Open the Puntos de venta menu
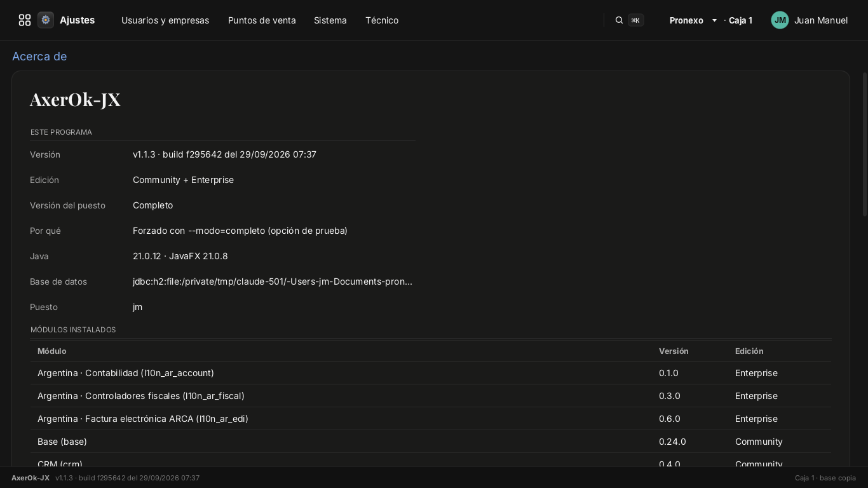This screenshot has width=868, height=488. click(262, 20)
